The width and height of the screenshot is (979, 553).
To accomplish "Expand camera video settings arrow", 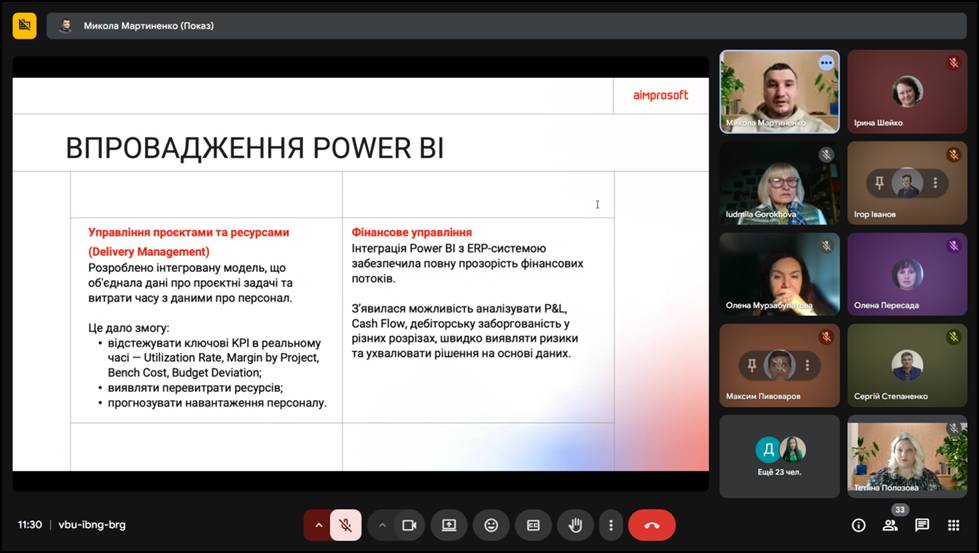I will tap(382, 525).
